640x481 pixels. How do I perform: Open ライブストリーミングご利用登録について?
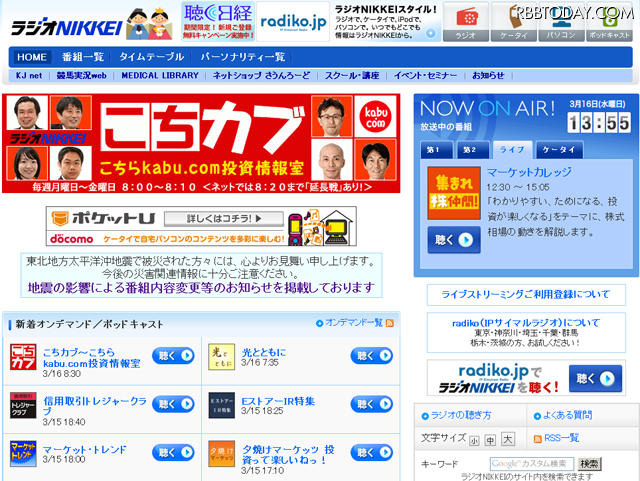526,294
